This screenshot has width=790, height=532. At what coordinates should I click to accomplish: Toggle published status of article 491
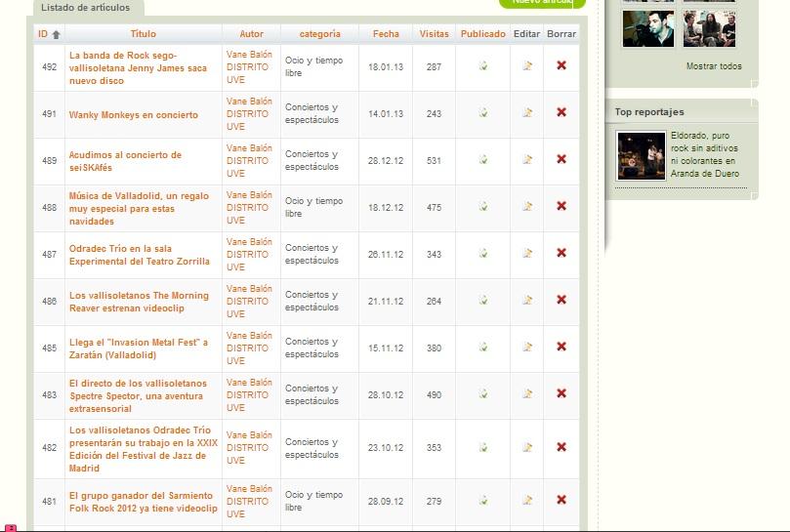point(483,112)
